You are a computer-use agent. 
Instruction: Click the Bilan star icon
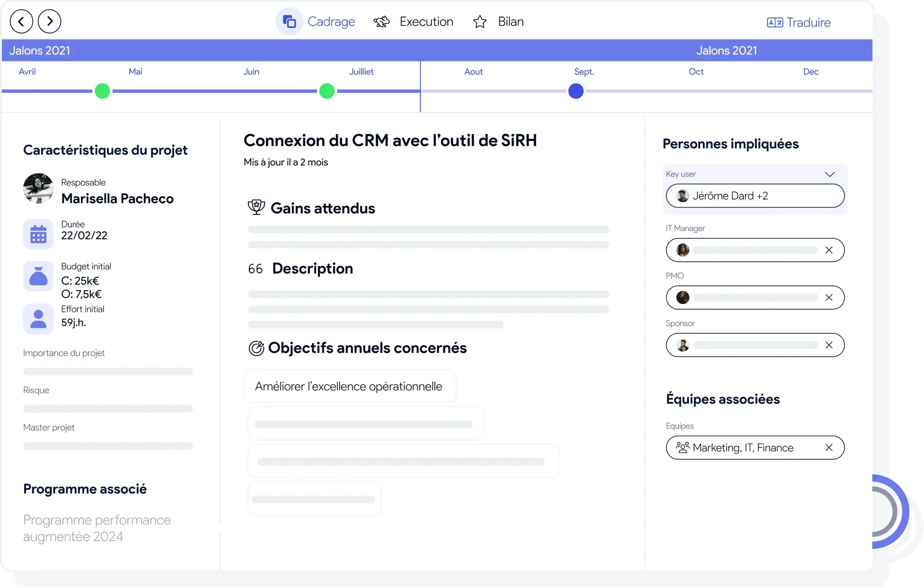tap(480, 22)
